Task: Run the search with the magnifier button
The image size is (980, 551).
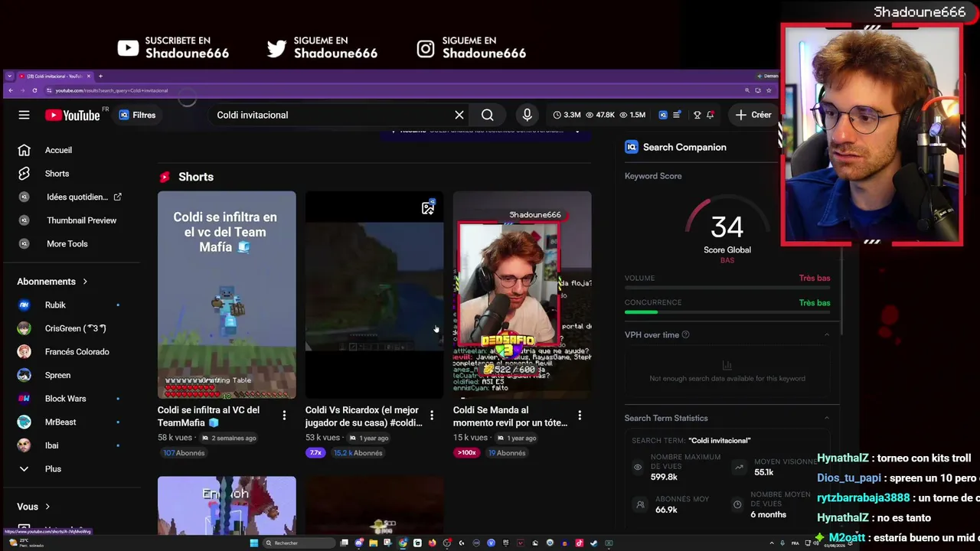Action: coord(488,115)
